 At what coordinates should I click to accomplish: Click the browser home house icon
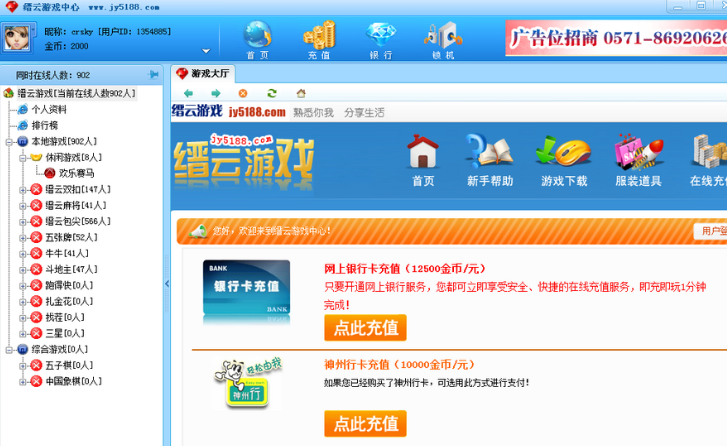click(x=301, y=93)
